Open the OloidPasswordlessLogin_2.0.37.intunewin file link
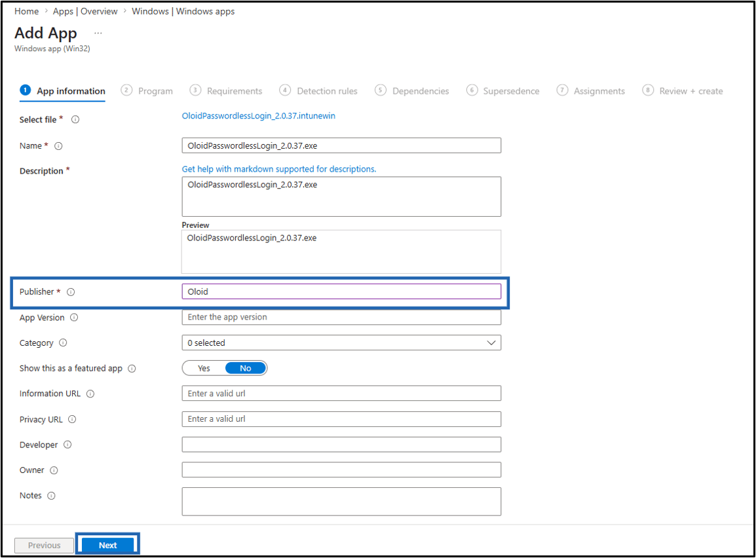Viewport: 756px width, 558px height. point(258,116)
